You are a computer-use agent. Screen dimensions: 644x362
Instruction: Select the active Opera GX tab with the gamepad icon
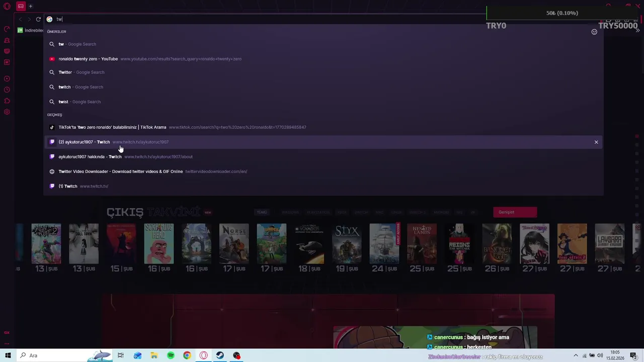click(x=21, y=6)
